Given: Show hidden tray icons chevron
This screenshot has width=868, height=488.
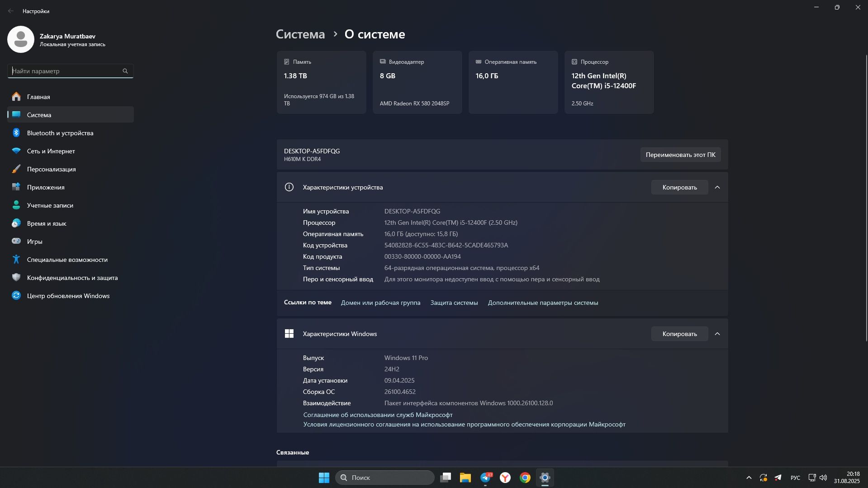Looking at the screenshot, I should click(x=749, y=478).
